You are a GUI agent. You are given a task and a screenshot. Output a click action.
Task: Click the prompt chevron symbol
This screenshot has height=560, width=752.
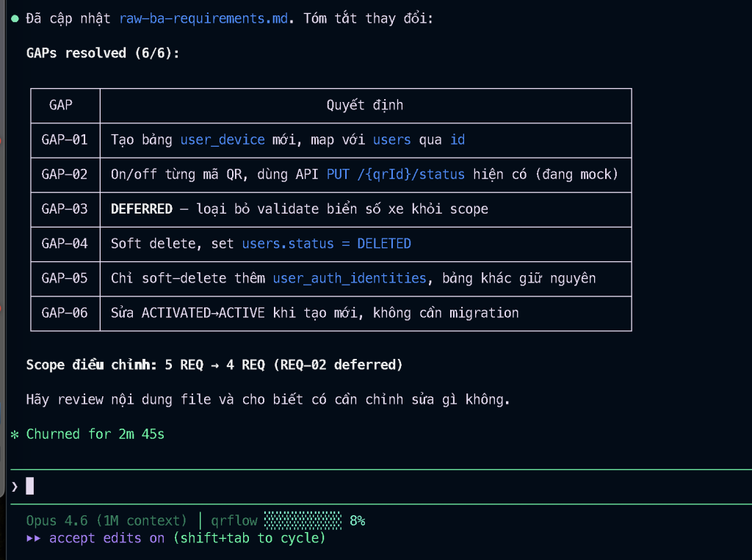point(15,487)
